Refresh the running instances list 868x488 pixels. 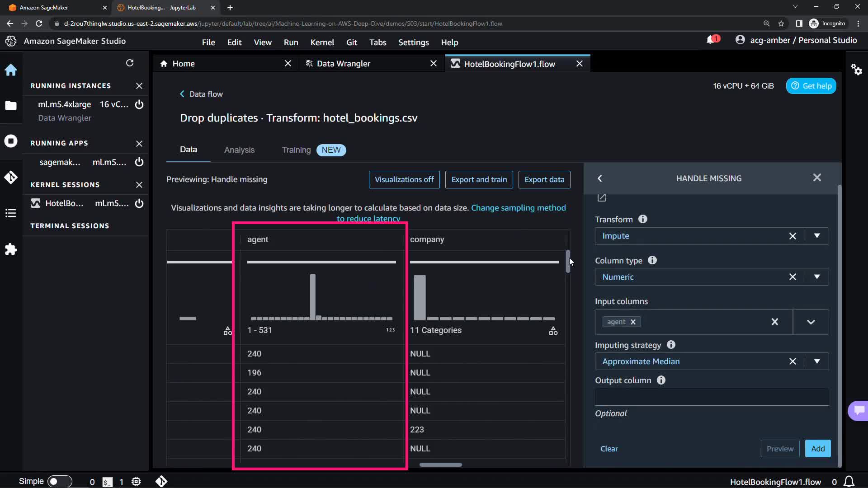point(130,63)
